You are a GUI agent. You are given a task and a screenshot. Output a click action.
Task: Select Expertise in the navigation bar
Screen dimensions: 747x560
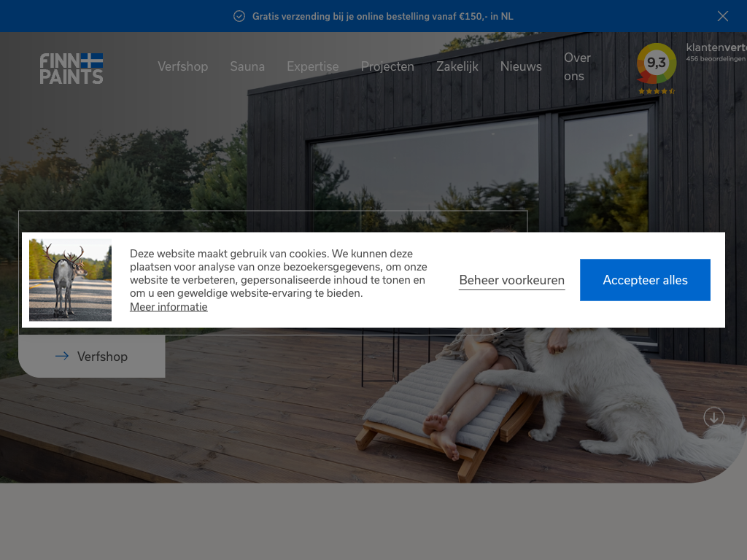[x=312, y=66]
